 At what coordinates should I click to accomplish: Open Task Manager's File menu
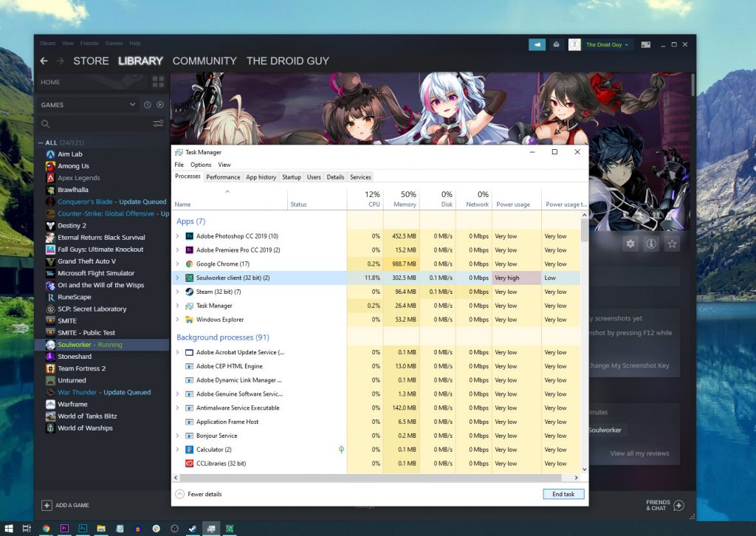tap(179, 165)
